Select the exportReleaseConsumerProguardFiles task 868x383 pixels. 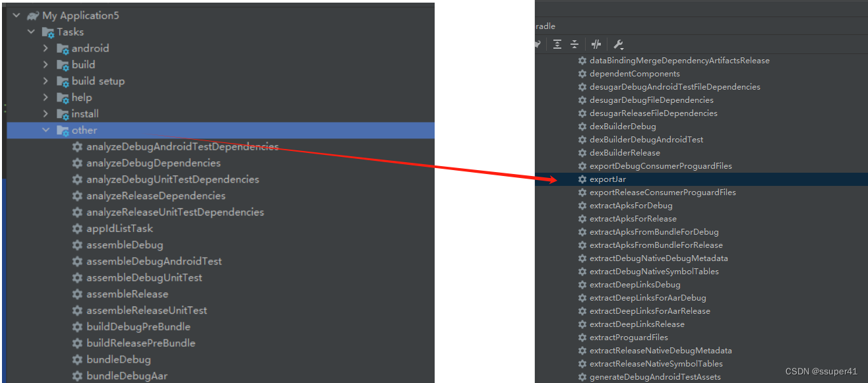[x=663, y=192]
